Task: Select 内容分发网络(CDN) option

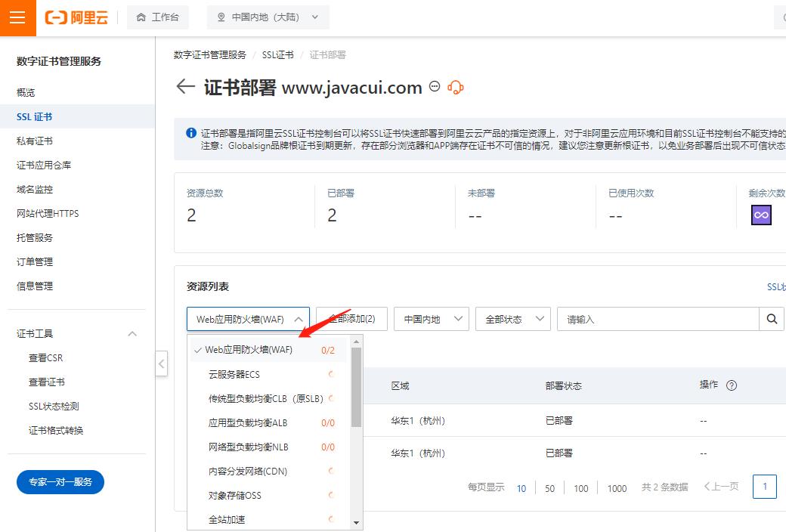Action: tap(268, 471)
